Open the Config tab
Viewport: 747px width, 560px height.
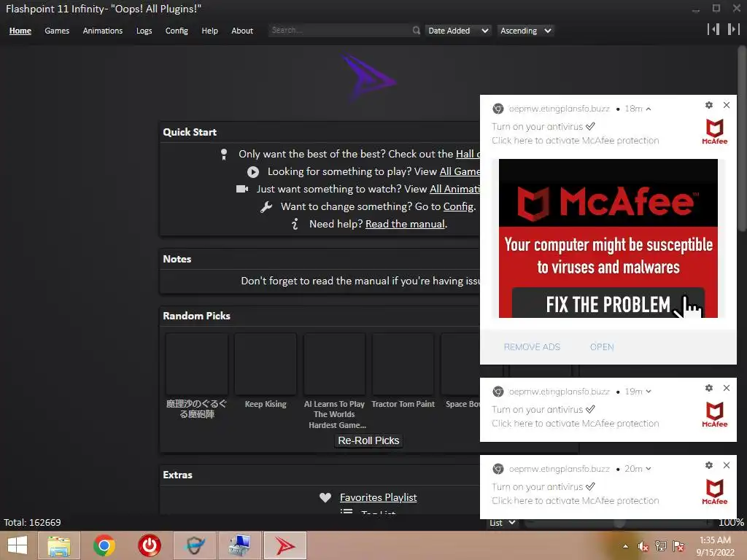pos(177,31)
